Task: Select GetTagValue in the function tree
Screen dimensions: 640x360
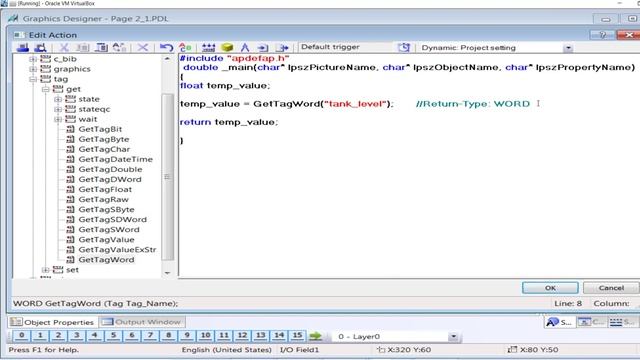Action: pyautogui.click(x=106, y=240)
